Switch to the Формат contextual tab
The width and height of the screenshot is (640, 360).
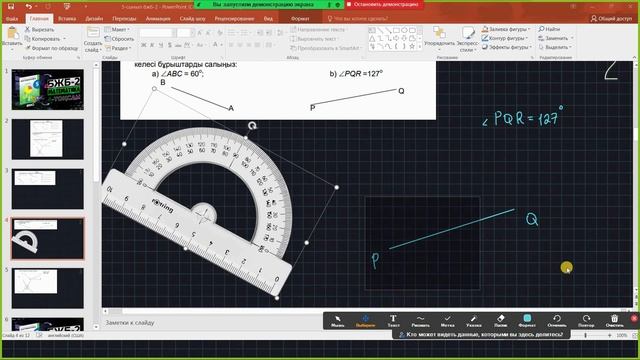[x=300, y=19]
